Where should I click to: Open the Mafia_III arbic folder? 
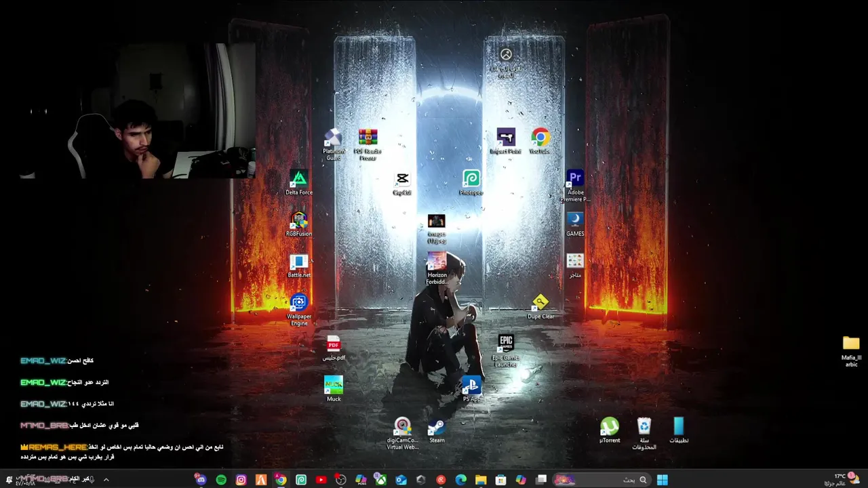point(851,351)
